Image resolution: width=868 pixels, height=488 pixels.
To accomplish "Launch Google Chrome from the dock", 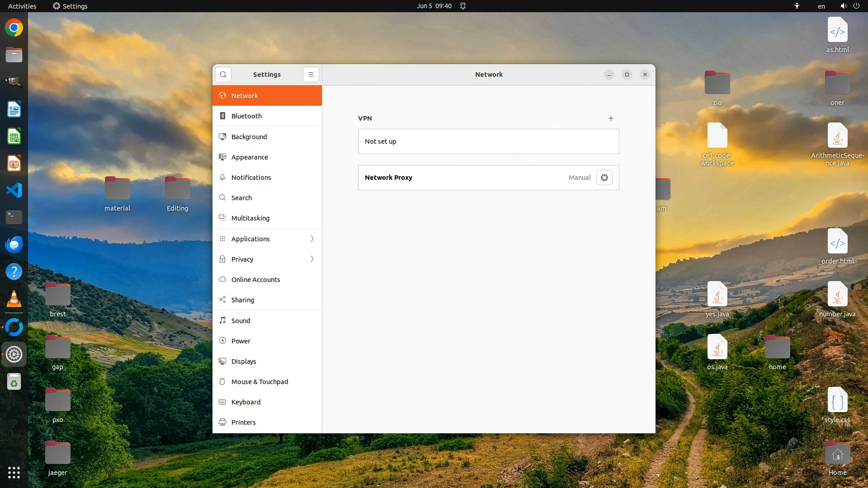I will [x=14, y=28].
